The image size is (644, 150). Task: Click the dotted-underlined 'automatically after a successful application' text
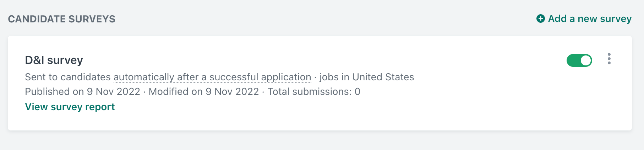click(x=212, y=77)
